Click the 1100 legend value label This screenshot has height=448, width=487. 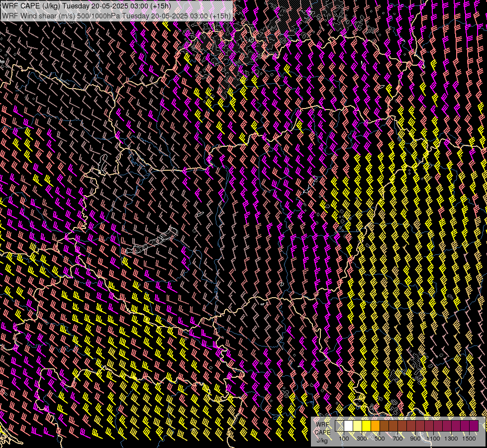pyautogui.click(x=433, y=439)
